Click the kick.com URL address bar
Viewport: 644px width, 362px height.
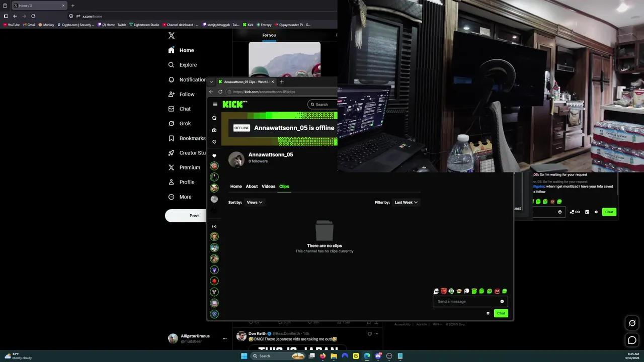click(x=282, y=92)
